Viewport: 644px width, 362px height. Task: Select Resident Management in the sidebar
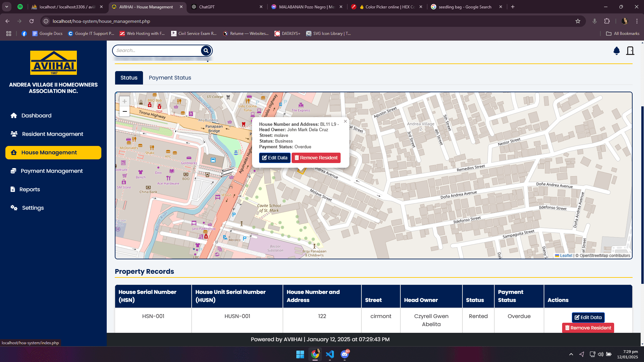[x=52, y=134]
